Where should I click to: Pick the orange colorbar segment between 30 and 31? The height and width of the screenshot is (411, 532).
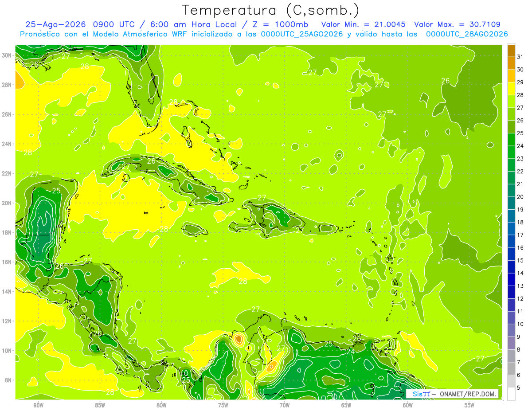(x=511, y=63)
